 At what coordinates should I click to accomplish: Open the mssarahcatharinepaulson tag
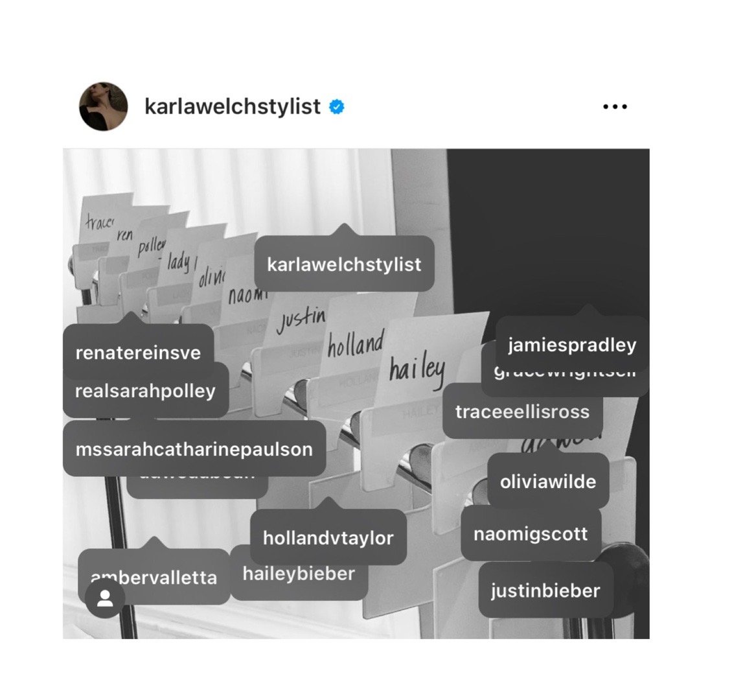tap(194, 449)
